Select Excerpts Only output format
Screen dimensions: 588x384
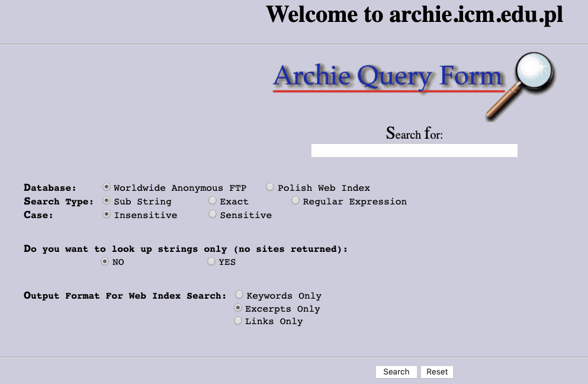coord(238,308)
